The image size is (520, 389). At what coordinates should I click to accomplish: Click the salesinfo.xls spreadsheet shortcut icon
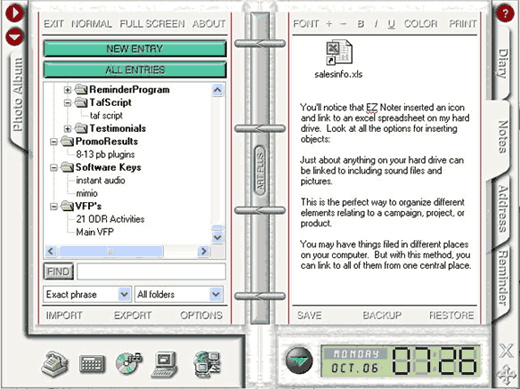(x=339, y=52)
